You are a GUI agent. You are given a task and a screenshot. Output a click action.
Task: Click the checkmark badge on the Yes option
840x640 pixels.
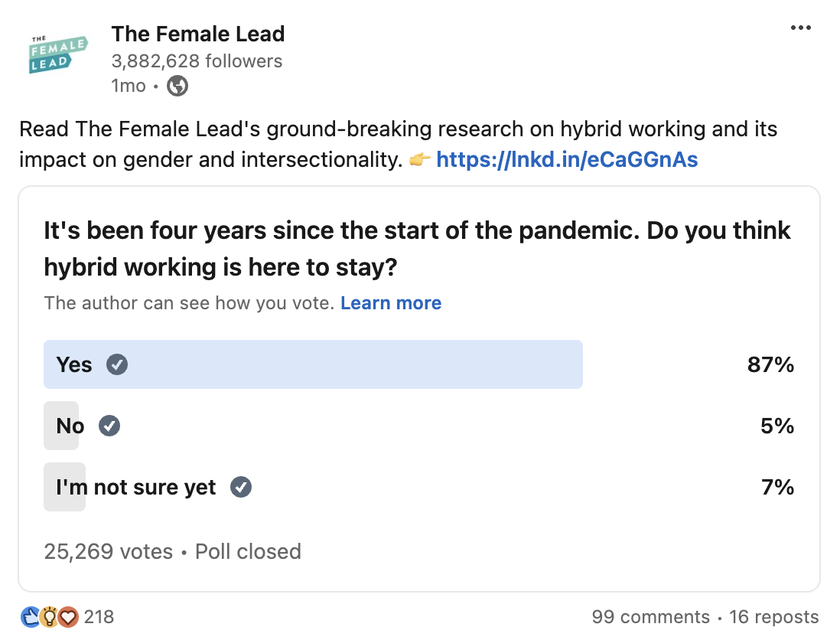point(116,365)
